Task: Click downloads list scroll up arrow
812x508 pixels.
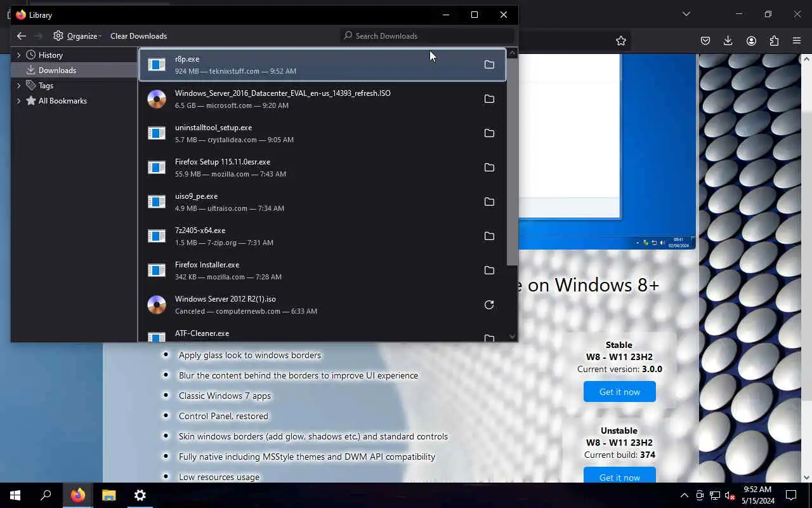Action: tap(512, 52)
